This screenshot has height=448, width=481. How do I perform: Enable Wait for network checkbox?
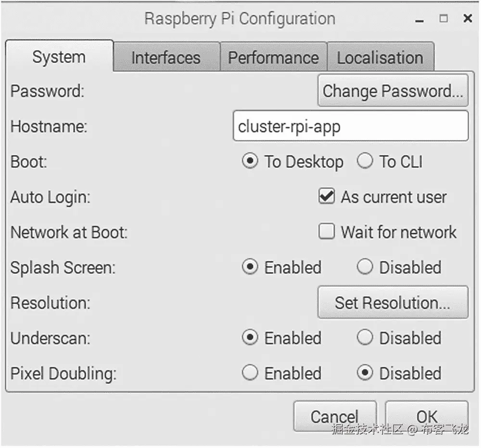tap(327, 232)
